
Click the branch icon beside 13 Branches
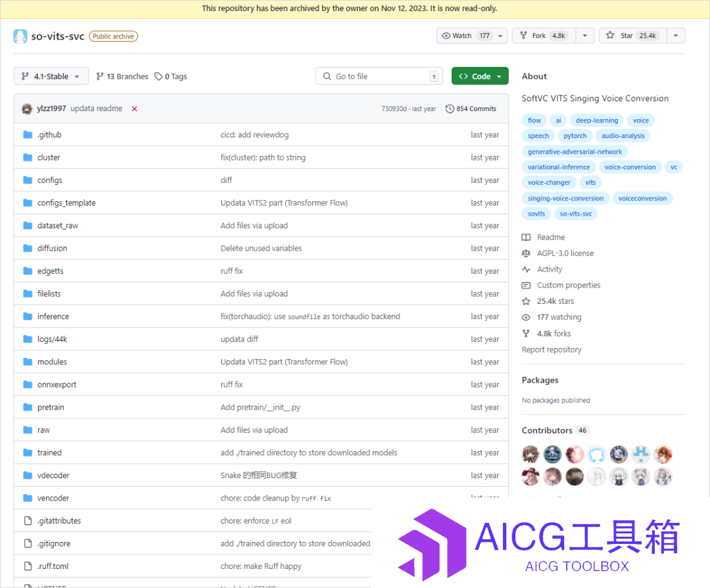pyautogui.click(x=100, y=76)
